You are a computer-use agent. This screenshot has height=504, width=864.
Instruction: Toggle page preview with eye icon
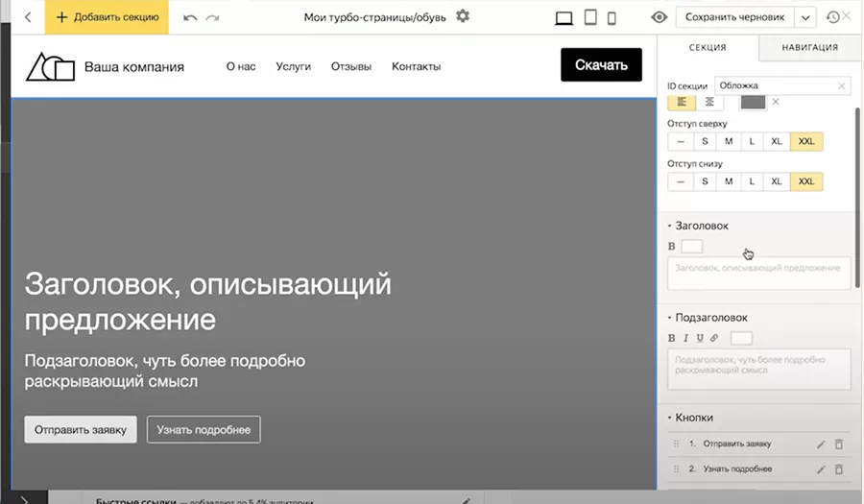tap(659, 17)
